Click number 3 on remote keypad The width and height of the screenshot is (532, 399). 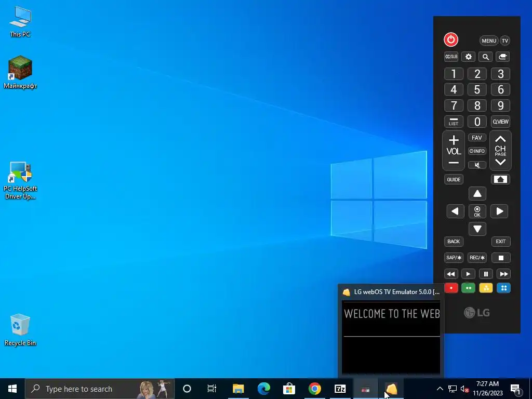pyautogui.click(x=500, y=74)
